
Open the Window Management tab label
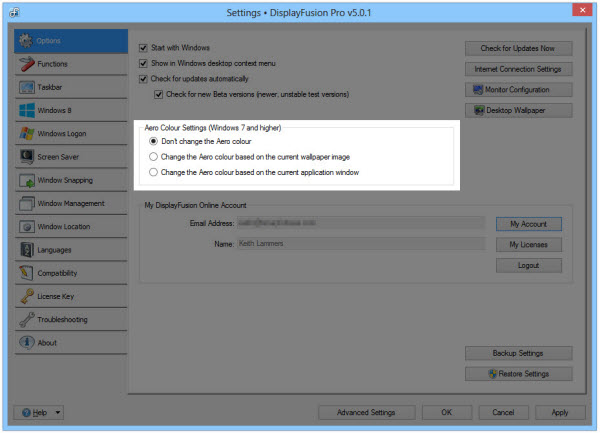tap(71, 203)
